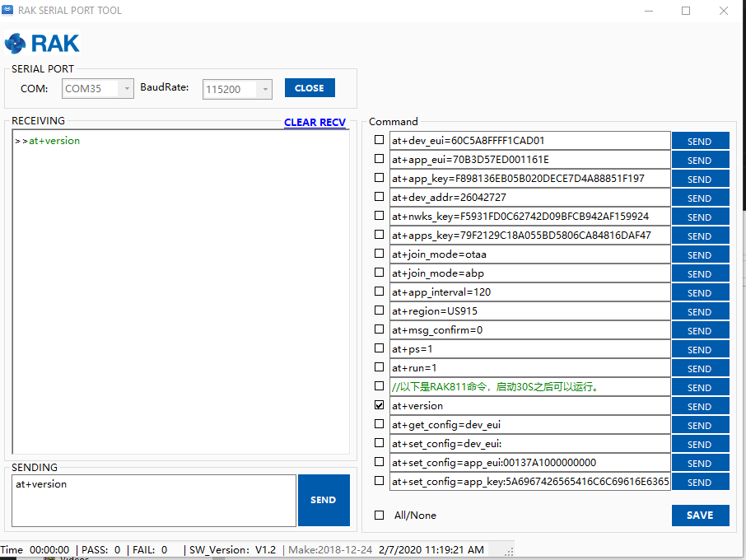Save the command list
This screenshot has height=560, width=746.
pos(700,516)
